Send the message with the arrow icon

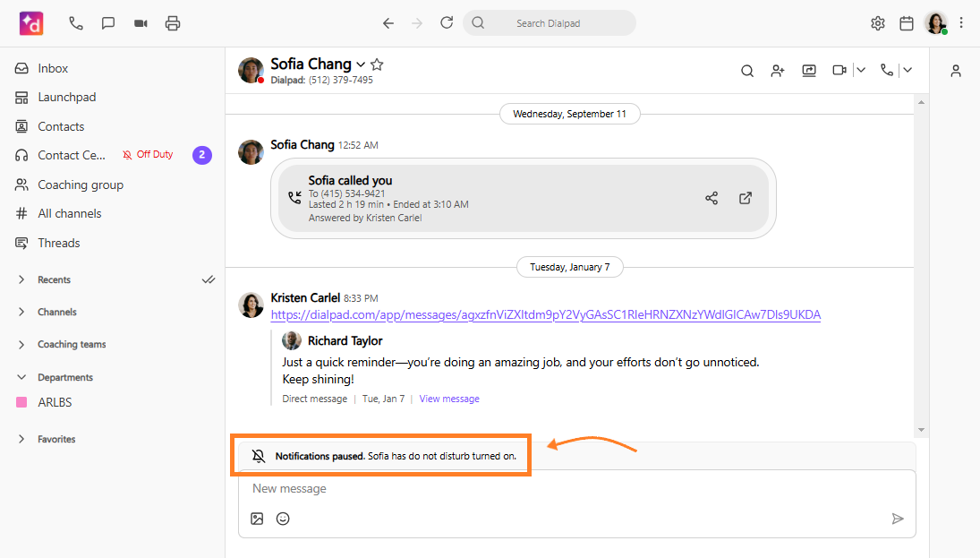[898, 519]
